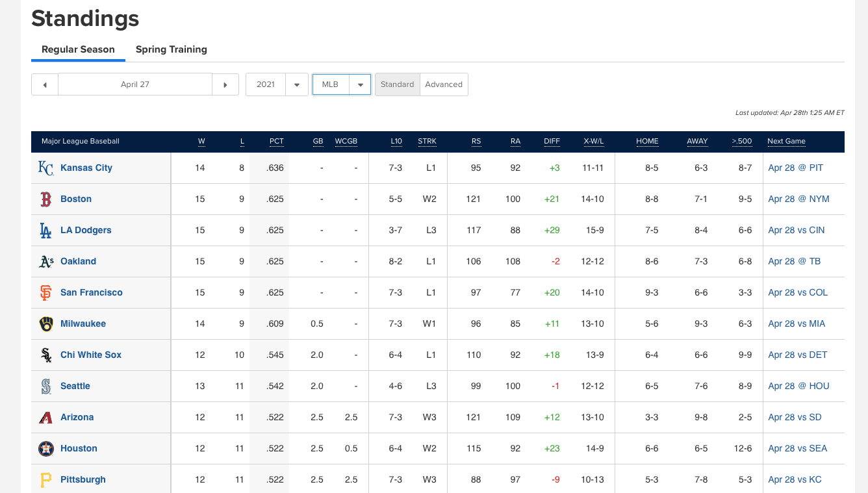Click the Boston Red Sox logo
868x493 pixels.
45,199
